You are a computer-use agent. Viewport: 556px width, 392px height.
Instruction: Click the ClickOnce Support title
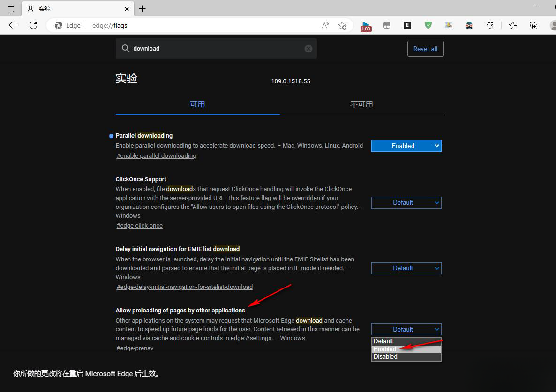(141, 179)
